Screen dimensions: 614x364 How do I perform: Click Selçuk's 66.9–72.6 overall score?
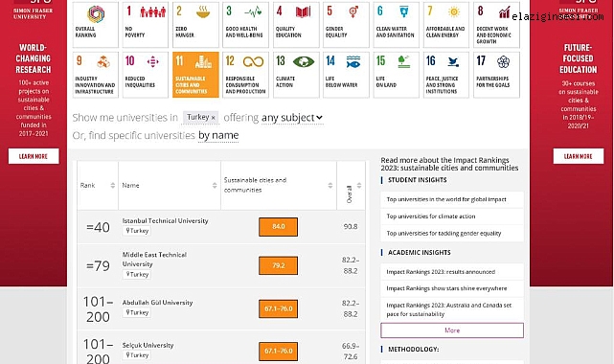pyautogui.click(x=351, y=352)
